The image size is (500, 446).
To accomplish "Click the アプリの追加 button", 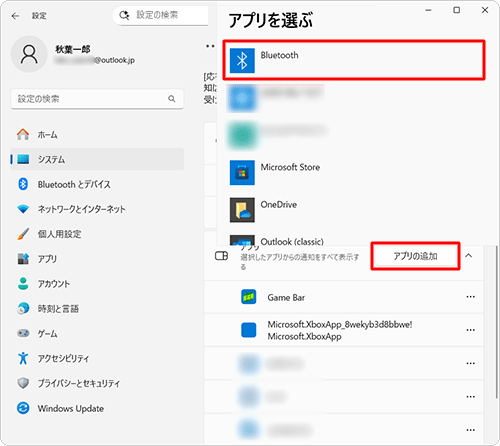I will pyautogui.click(x=415, y=256).
